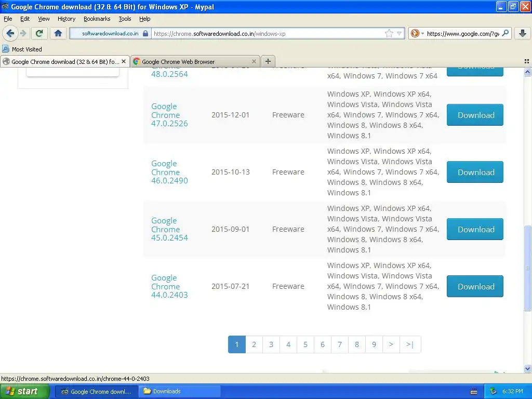The image size is (532, 399).
Task: Open a new tab with plus button
Action: pyautogui.click(x=268, y=61)
